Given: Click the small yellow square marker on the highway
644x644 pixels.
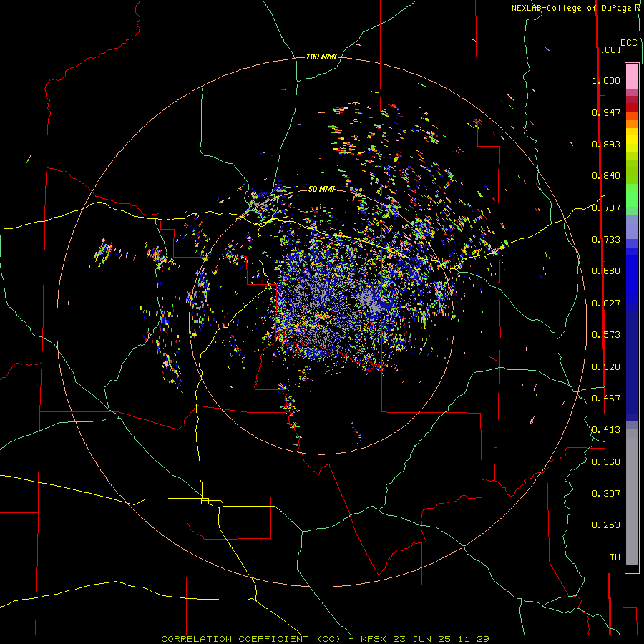Looking at the screenshot, I should (x=205, y=501).
